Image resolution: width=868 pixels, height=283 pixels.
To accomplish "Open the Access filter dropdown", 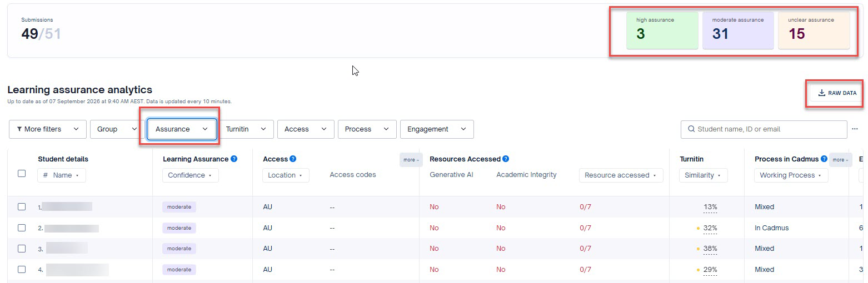I will click(x=306, y=129).
